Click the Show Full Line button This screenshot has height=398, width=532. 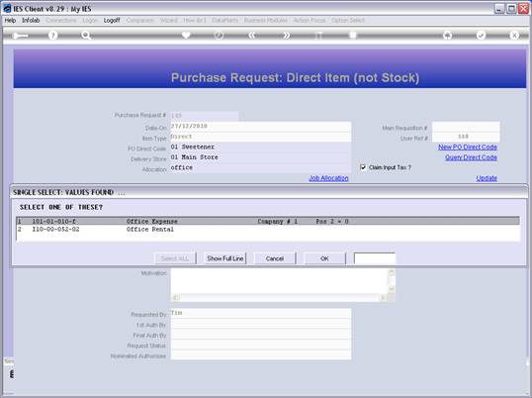click(224, 258)
